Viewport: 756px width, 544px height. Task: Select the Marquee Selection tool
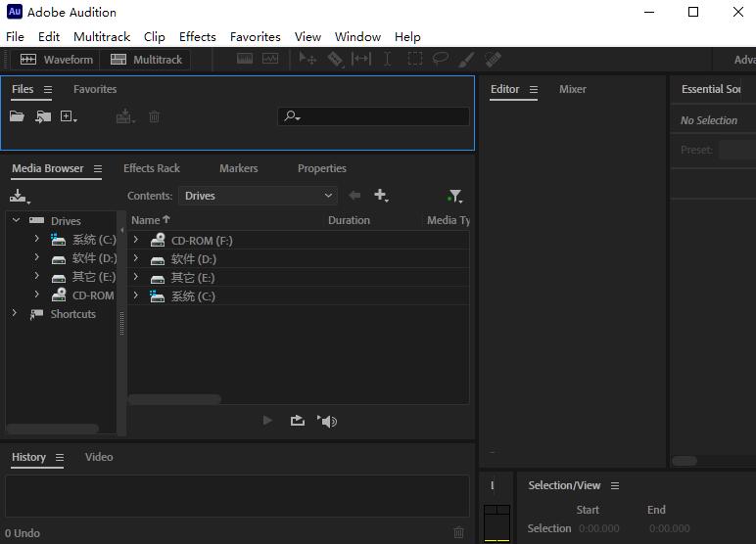coord(414,60)
